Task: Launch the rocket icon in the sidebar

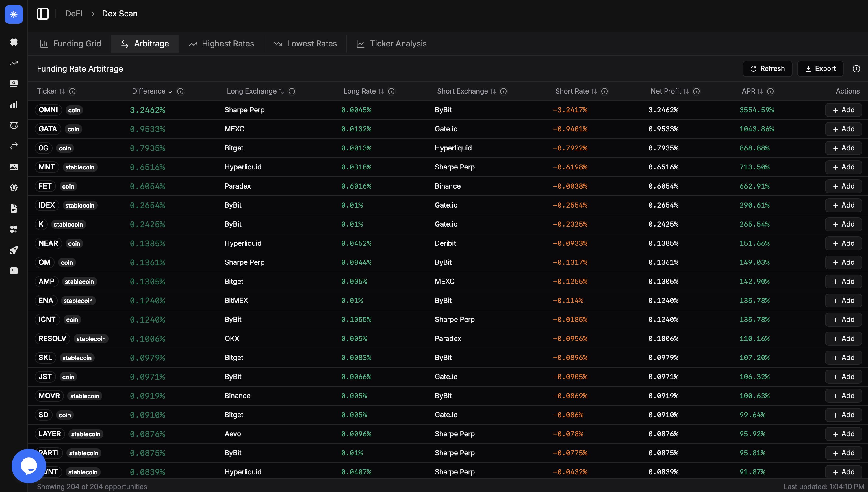Action: (x=14, y=250)
